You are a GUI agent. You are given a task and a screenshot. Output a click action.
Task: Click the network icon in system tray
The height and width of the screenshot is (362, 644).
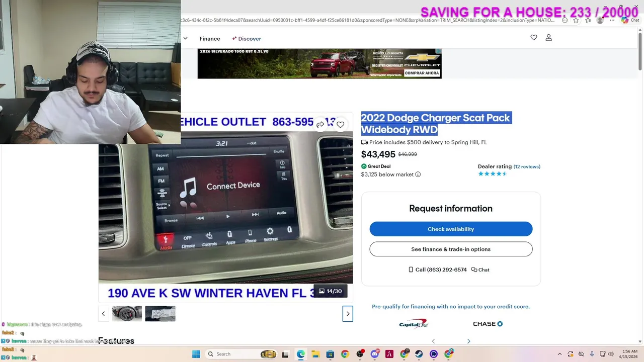click(x=602, y=354)
